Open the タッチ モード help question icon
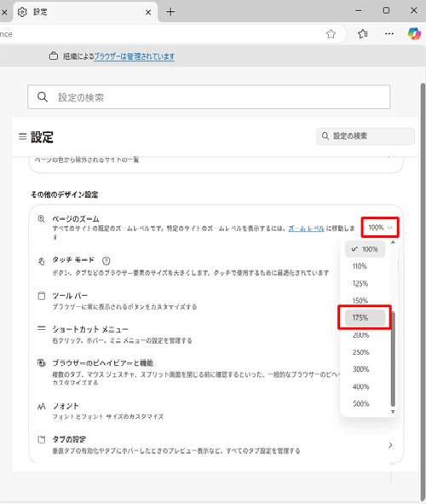 click(106, 261)
